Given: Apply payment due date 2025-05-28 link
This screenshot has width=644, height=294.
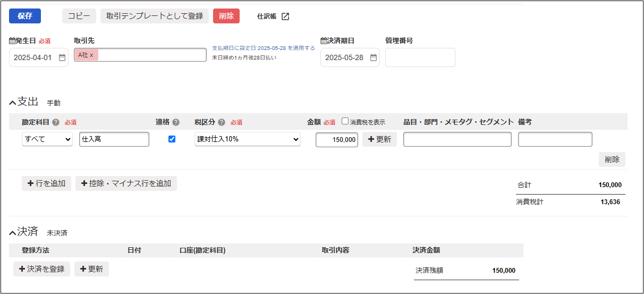Looking at the screenshot, I should (x=263, y=48).
